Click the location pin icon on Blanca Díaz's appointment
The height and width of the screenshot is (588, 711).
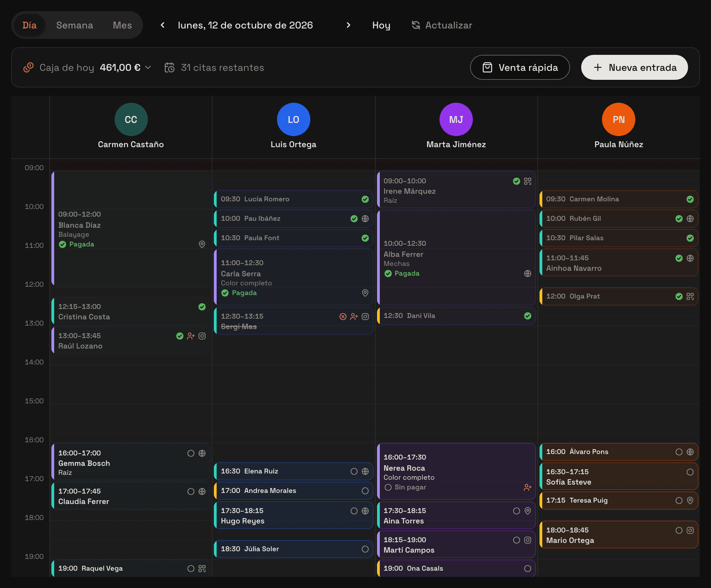point(202,244)
